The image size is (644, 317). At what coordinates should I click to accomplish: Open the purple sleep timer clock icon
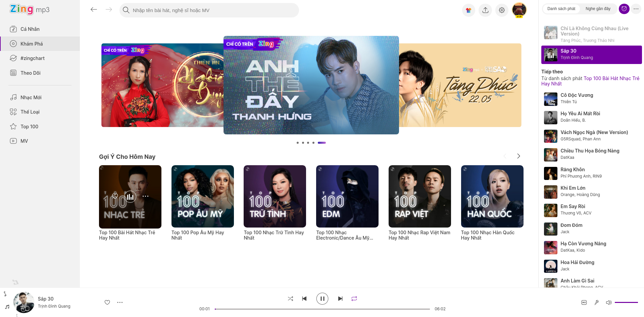pos(624,9)
